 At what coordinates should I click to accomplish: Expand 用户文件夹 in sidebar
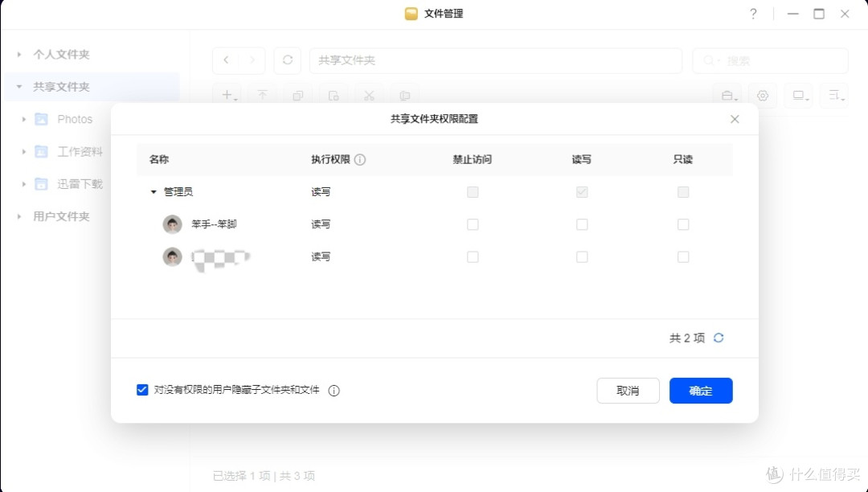pos(19,216)
